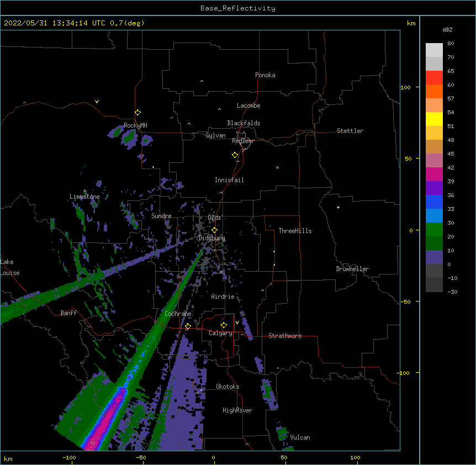Select the Lacombe label on the map
This screenshot has width=476, height=465.
tap(248, 105)
